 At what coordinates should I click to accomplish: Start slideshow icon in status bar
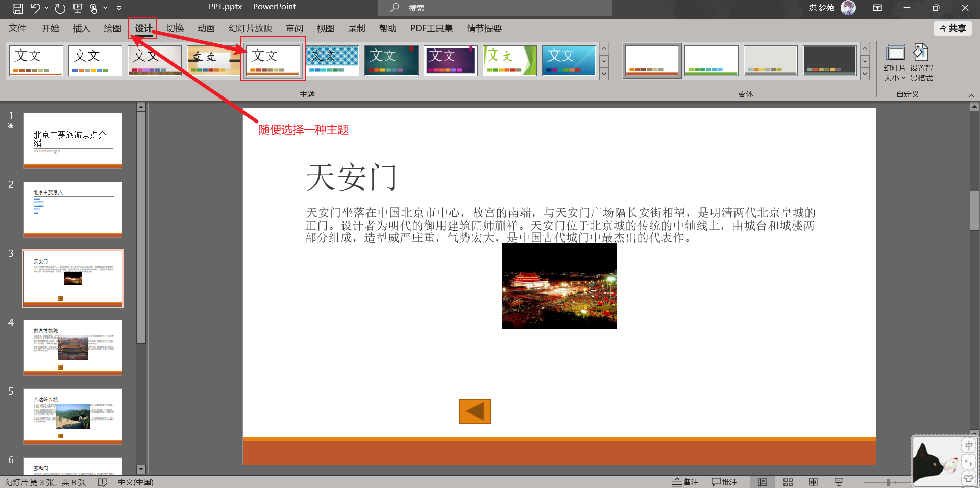pyautogui.click(x=839, y=482)
